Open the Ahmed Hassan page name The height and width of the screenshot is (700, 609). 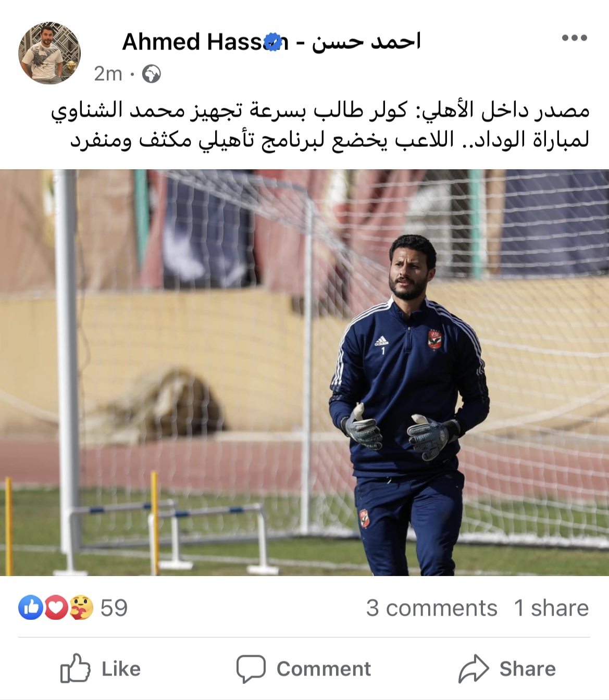click(271, 42)
